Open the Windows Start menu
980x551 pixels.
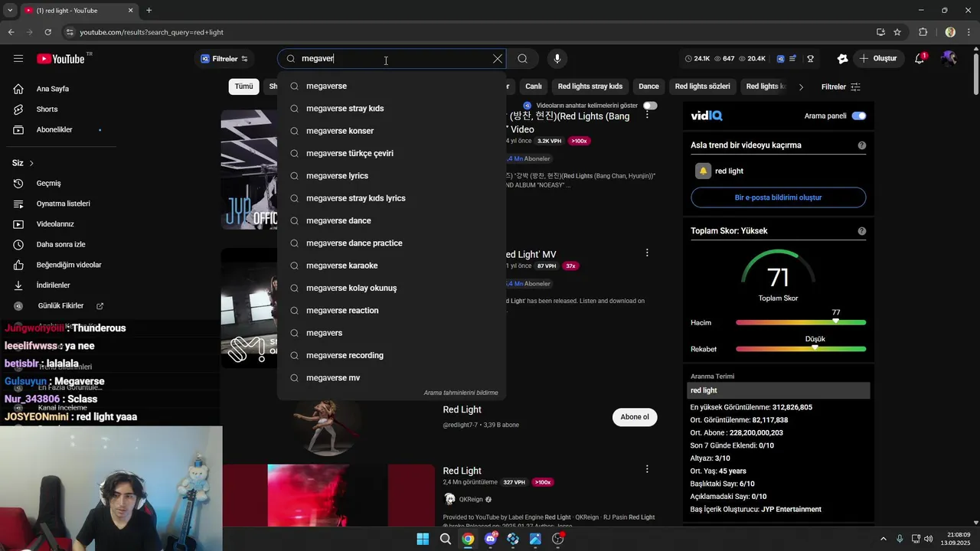pos(423,539)
